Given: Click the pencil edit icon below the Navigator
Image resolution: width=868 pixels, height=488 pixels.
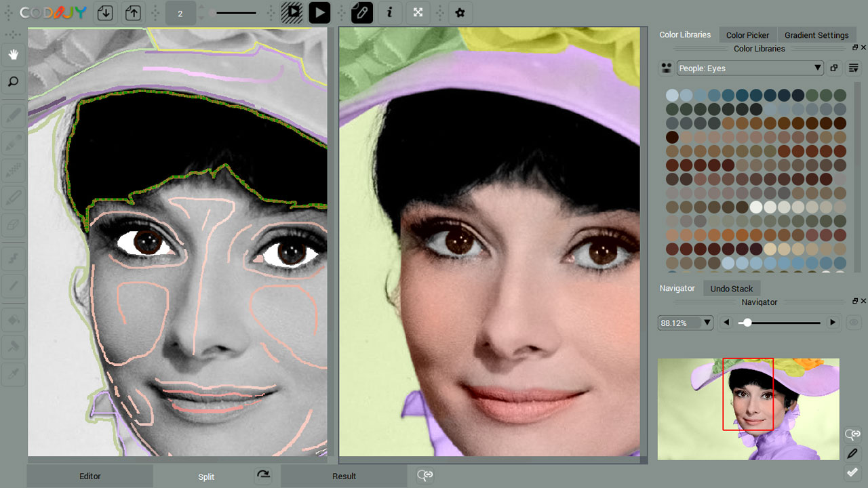Looking at the screenshot, I should [x=852, y=453].
